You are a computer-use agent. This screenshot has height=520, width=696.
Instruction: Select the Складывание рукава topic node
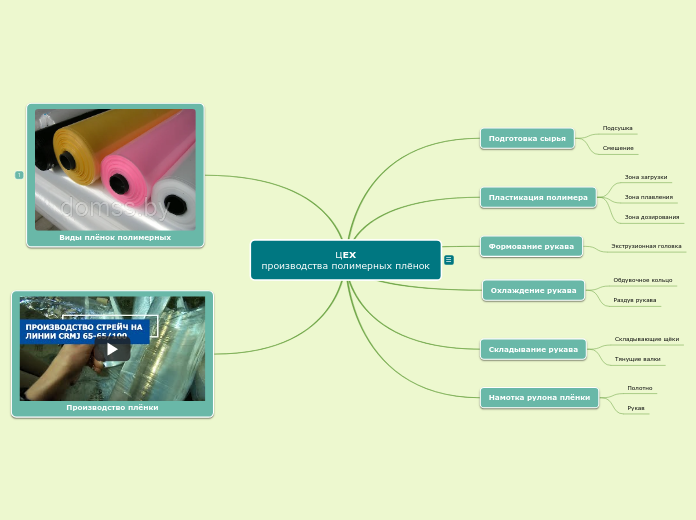pos(533,349)
